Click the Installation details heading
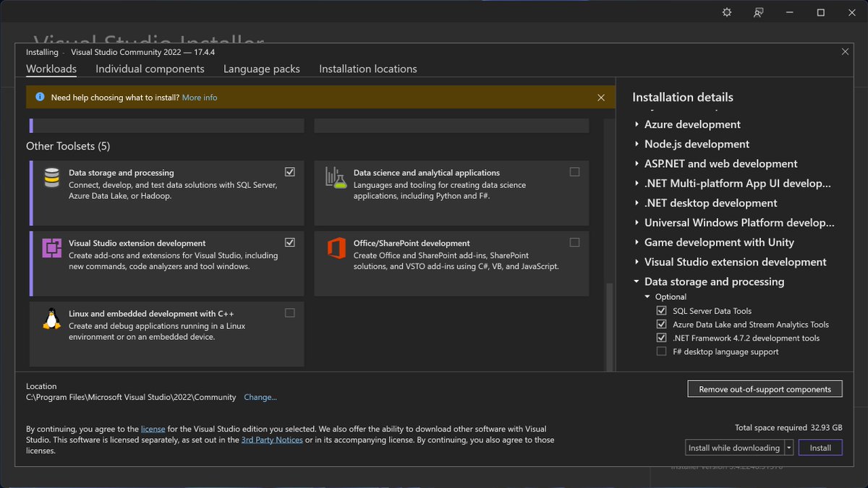This screenshot has height=488, width=868. pos(683,97)
